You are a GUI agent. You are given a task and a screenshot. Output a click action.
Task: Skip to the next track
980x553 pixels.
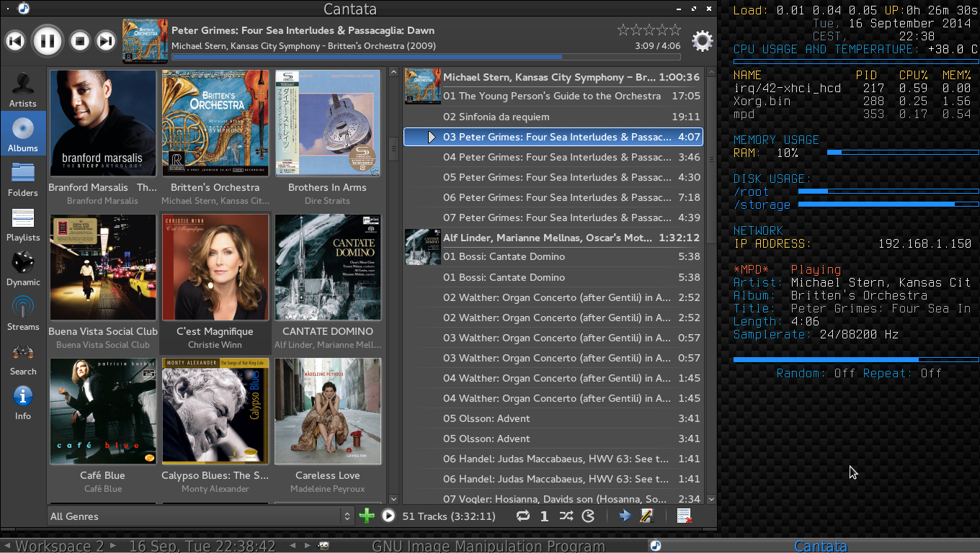click(106, 41)
